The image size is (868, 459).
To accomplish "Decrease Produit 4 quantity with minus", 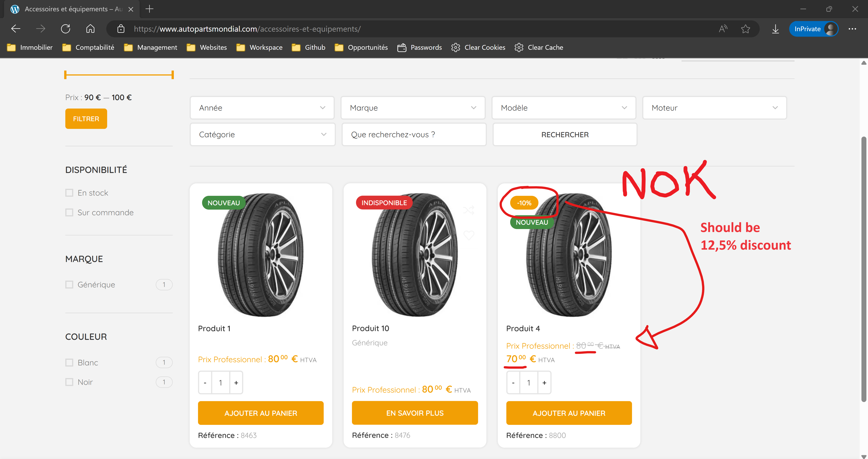I will [x=513, y=383].
